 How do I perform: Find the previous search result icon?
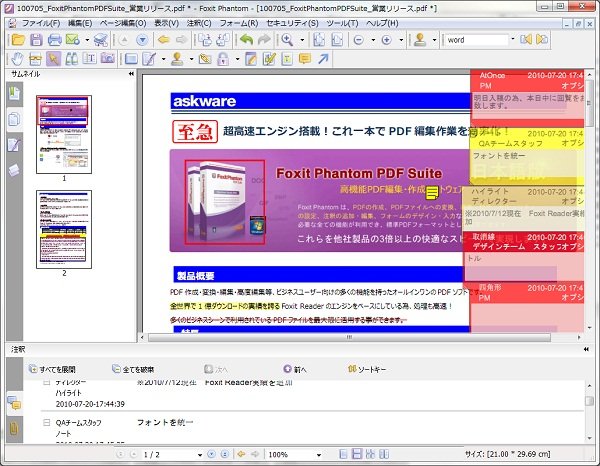point(526,39)
